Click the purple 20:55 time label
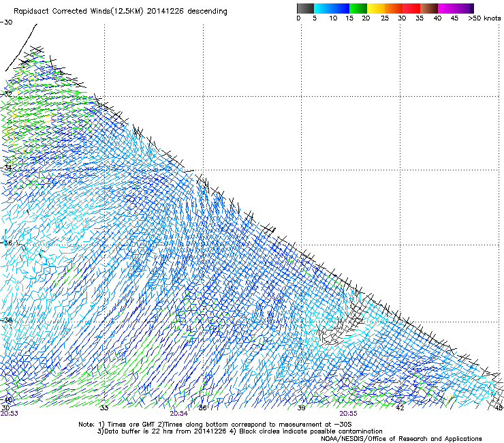This screenshot has width=504, height=443. pos(349,414)
